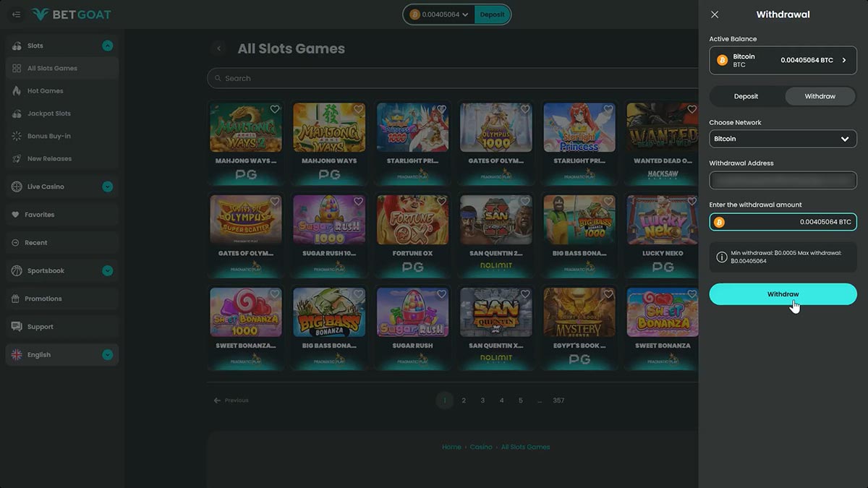Favorite the Mahjong Ways 2 game with the heart icon

tap(275, 109)
